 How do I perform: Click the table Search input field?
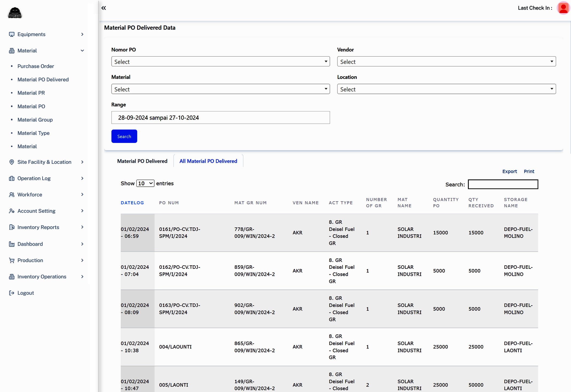[x=503, y=184]
